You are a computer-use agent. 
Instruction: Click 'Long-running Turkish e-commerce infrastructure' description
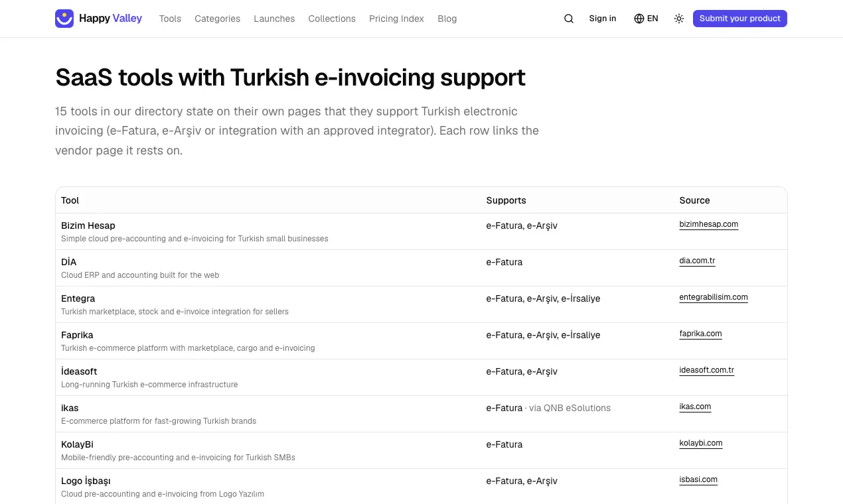149,385
